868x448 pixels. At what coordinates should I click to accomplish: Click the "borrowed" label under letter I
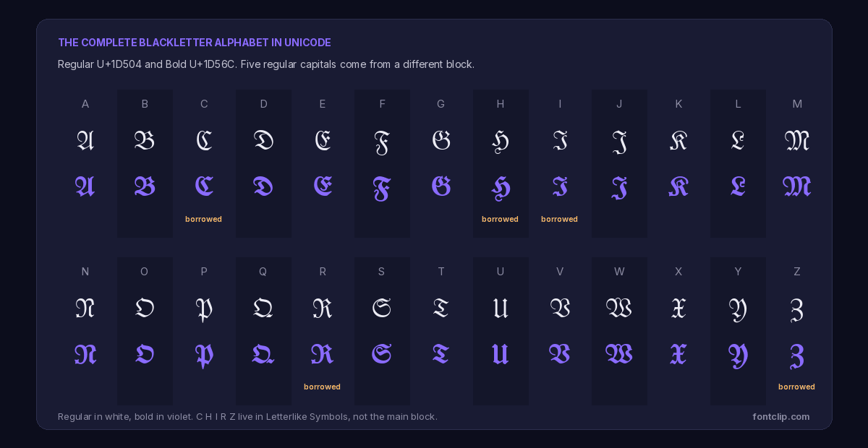coord(560,219)
